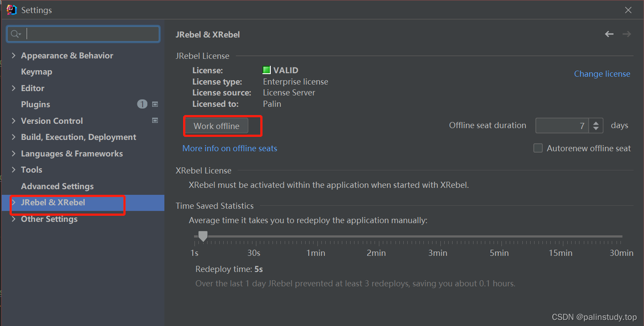Click the search magnifier icon in settings search
The image size is (644, 326).
tap(16, 34)
